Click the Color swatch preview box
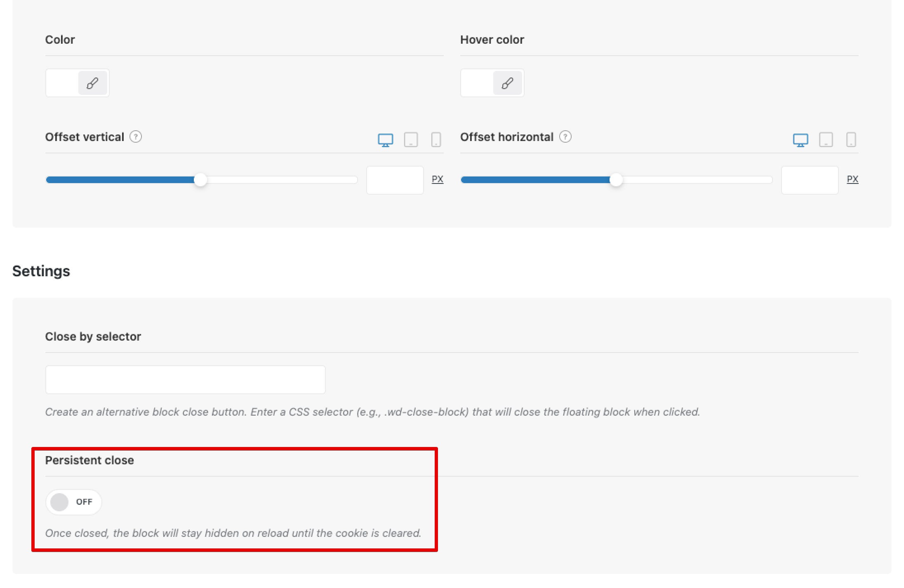 [63, 83]
